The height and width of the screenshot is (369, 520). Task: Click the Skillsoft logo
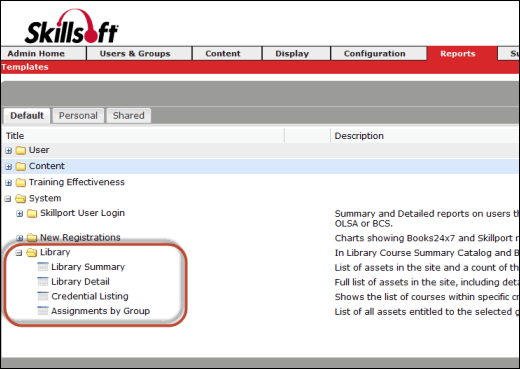(x=71, y=26)
